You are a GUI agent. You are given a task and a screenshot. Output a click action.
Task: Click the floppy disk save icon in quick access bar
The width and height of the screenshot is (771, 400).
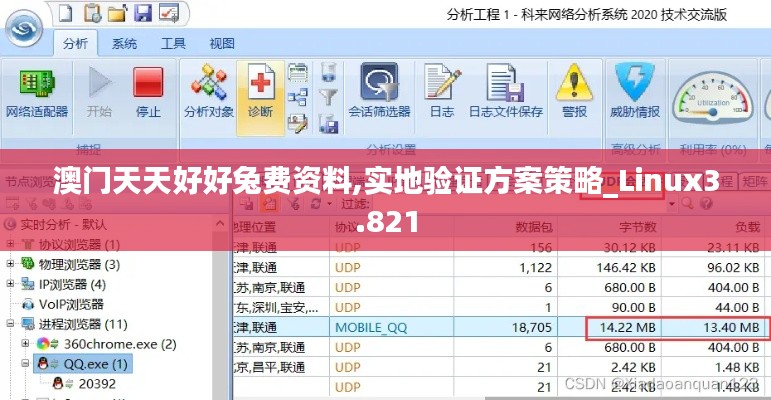pos(143,12)
